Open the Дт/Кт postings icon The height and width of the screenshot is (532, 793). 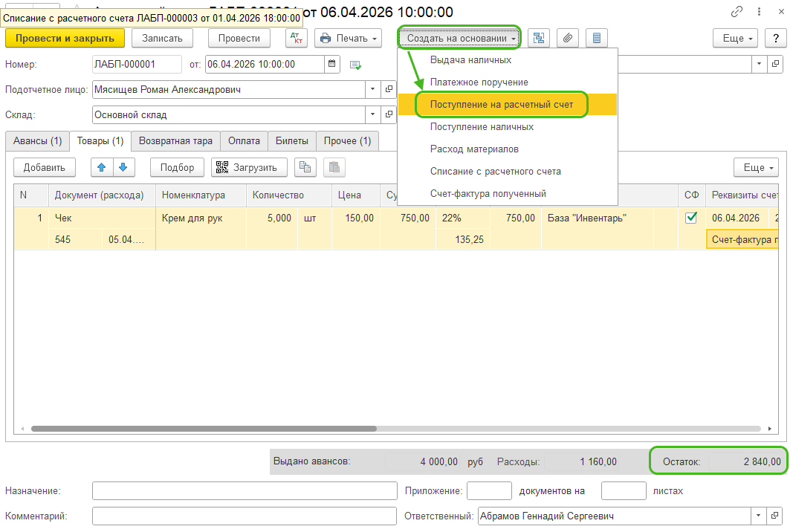(297, 38)
